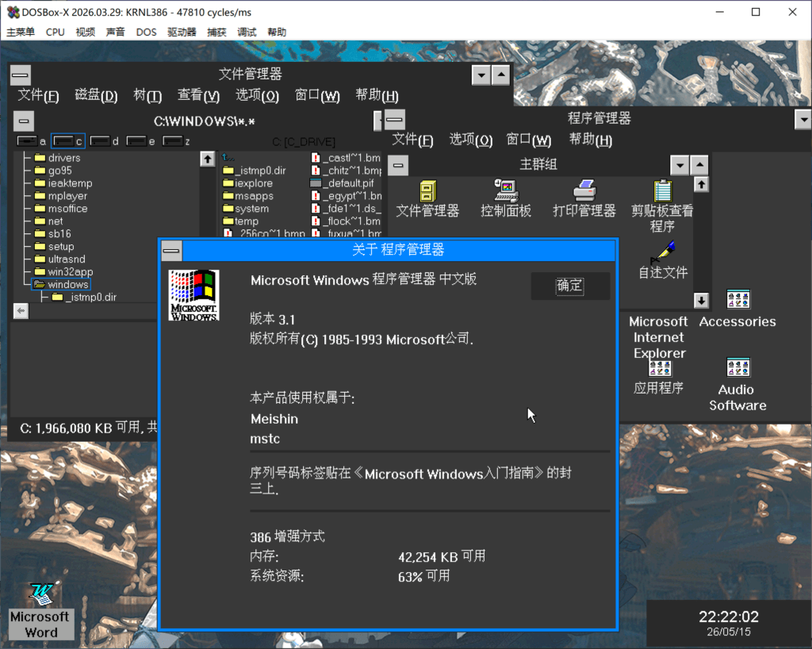Open 磁盘(D) menu in File Manager
Image resolution: width=812 pixels, height=649 pixels.
96,95
